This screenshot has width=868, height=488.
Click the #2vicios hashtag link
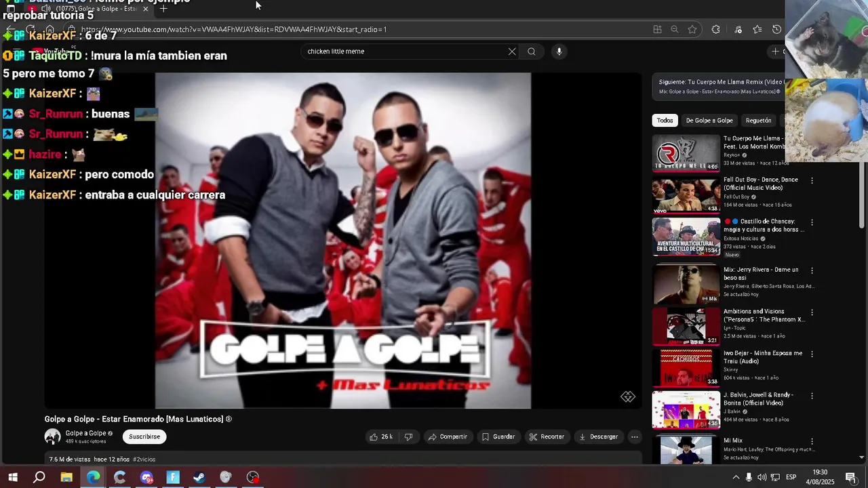pyautogui.click(x=144, y=460)
